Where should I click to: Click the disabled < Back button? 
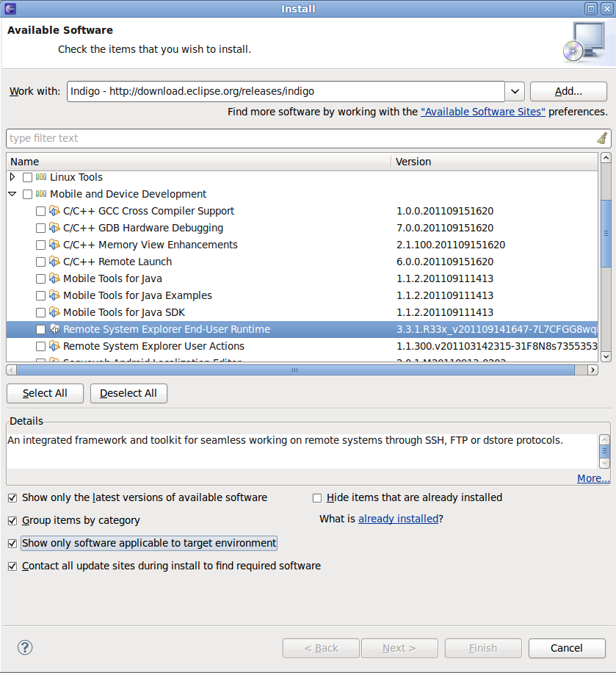[321, 648]
